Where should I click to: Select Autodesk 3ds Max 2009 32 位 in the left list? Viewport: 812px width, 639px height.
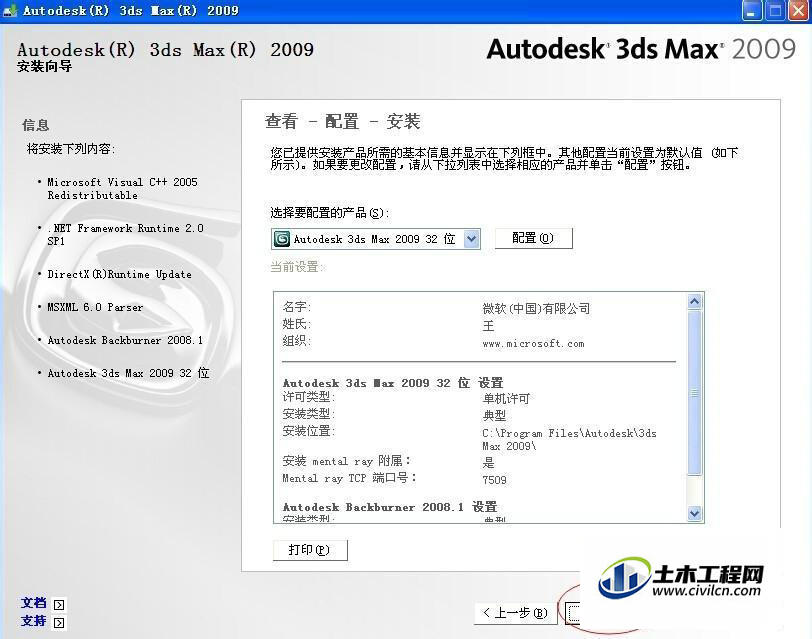(x=128, y=373)
